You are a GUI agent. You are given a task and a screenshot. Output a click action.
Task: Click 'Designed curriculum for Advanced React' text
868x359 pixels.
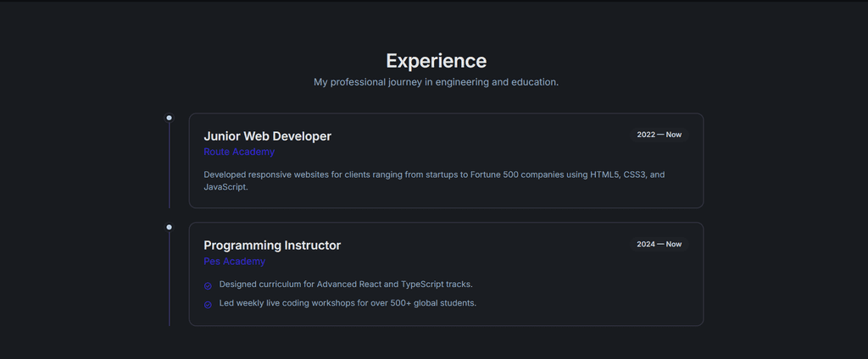pos(346,284)
